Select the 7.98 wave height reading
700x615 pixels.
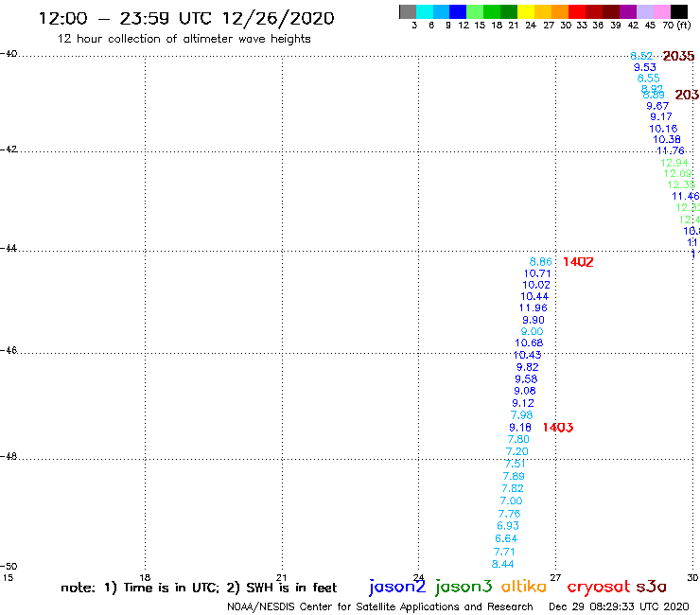[x=522, y=415]
